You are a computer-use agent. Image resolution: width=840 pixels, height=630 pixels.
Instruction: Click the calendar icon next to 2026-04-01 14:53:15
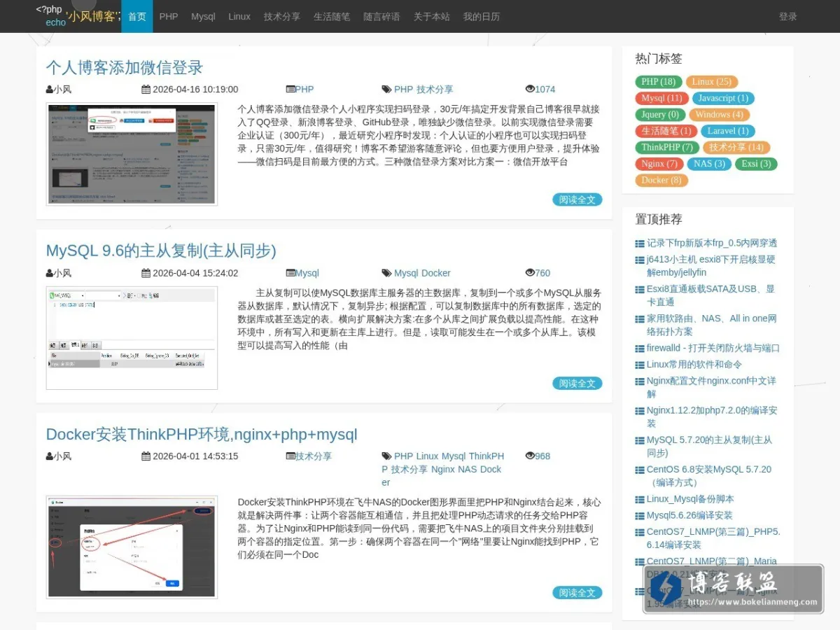pyautogui.click(x=146, y=456)
